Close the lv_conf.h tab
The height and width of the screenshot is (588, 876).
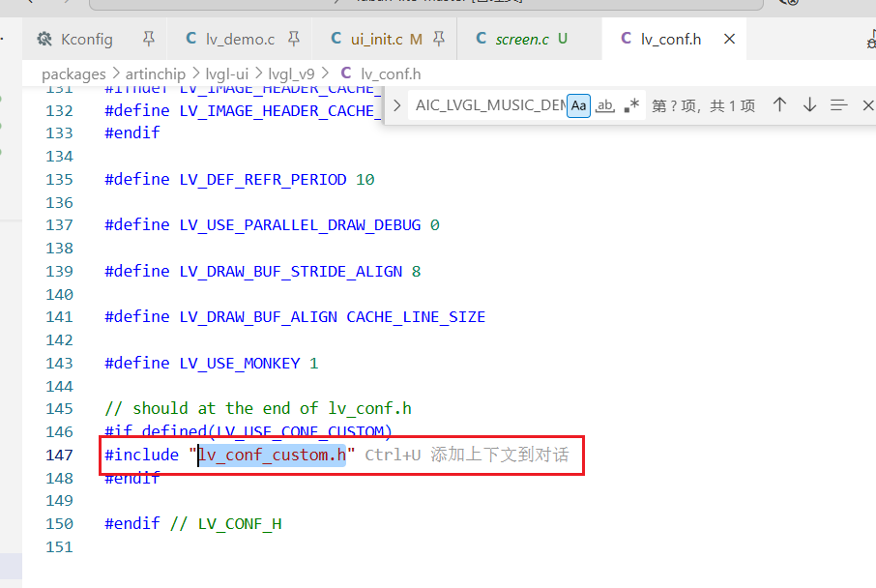pyautogui.click(x=729, y=39)
